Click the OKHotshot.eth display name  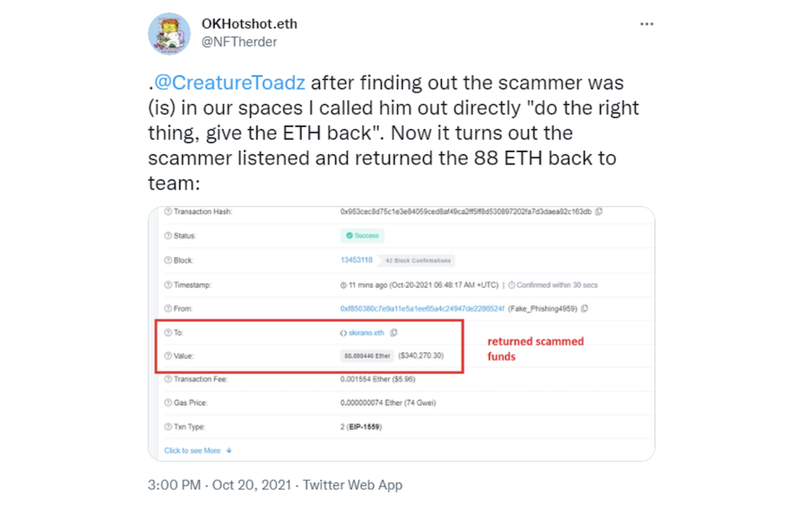(x=249, y=24)
